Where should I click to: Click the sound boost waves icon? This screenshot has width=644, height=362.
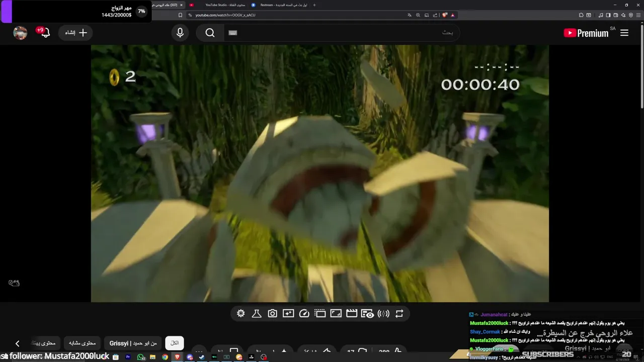383,314
